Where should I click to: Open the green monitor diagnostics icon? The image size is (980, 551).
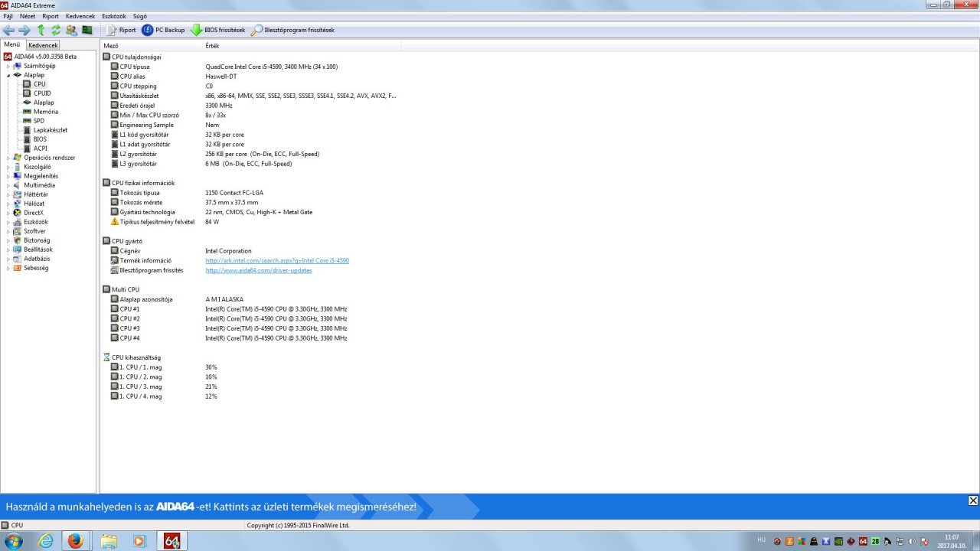87,30
